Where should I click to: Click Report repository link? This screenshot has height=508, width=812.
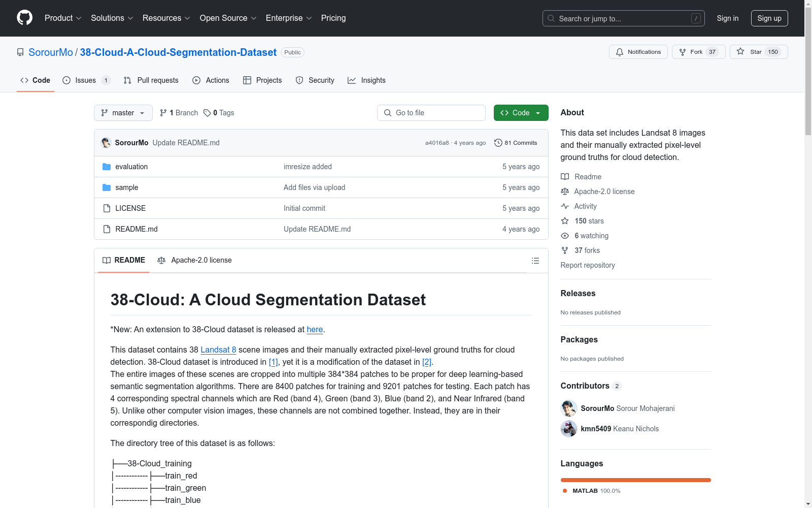click(x=588, y=265)
